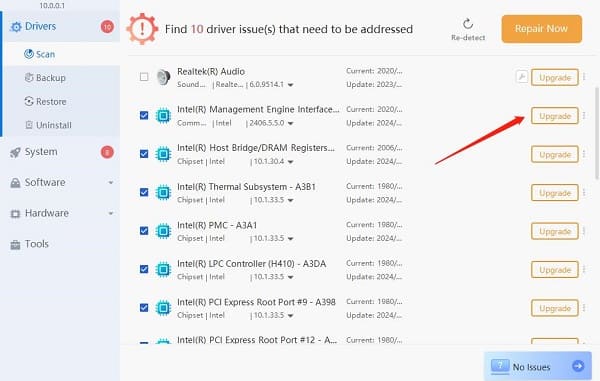Click the System rocket icon
This screenshot has width=600, height=381.
pyautogui.click(x=15, y=152)
